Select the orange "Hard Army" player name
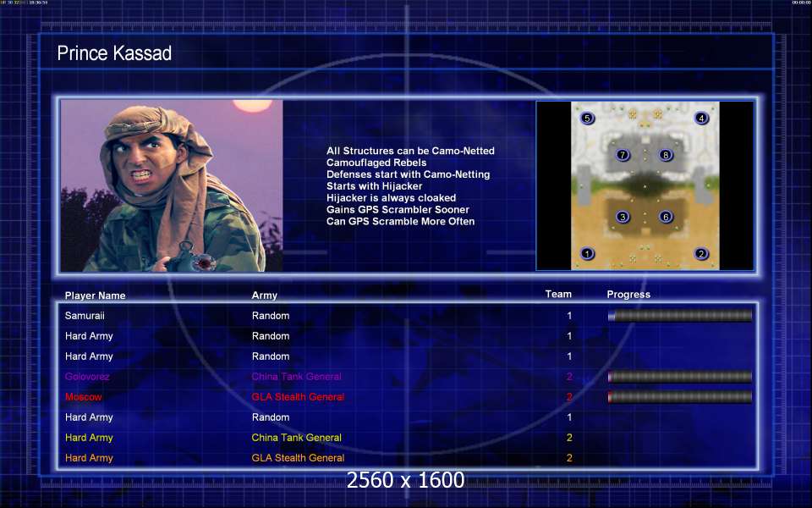This screenshot has width=812, height=508. tap(89, 458)
